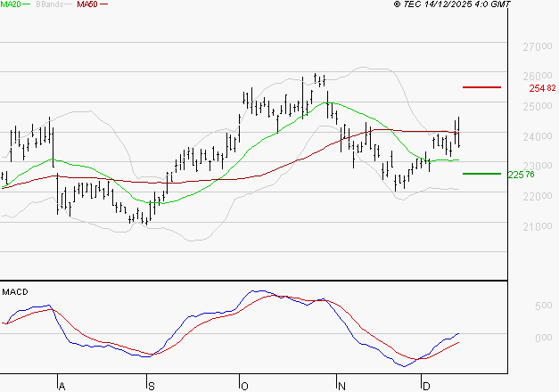Click the 22000 price axis label
This screenshot has height=392, width=559.
tap(538, 196)
